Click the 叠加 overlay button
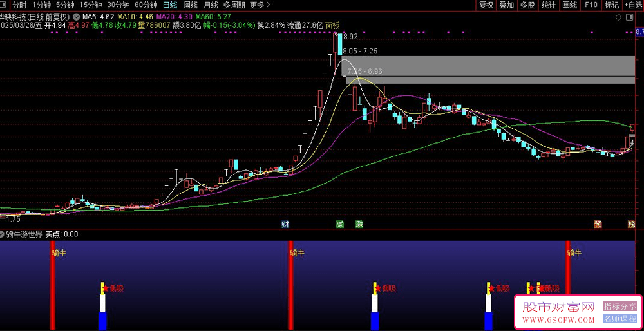644x331 pixels. [x=506, y=5]
